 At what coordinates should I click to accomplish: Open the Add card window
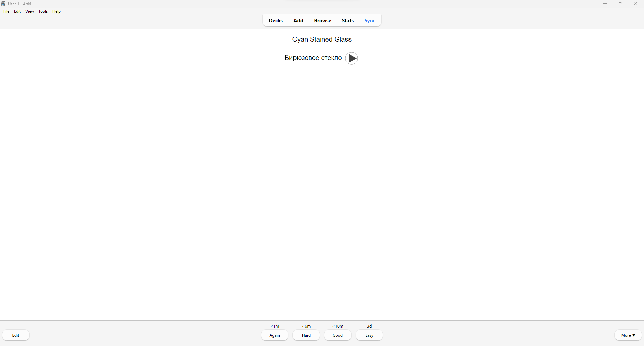click(x=298, y=21)
